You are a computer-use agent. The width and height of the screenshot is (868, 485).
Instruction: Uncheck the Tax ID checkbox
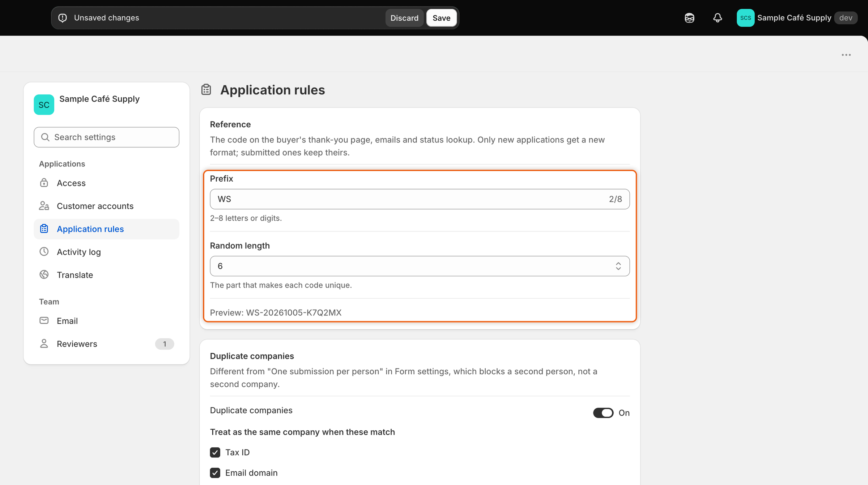(215, 452)
